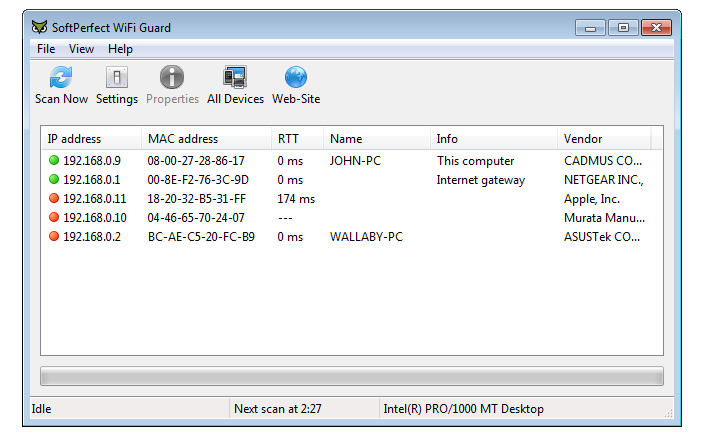Image resolution: width=708 pixels, height=437 pixels.
Task: Open the File menu
Action: pos(46,49)
